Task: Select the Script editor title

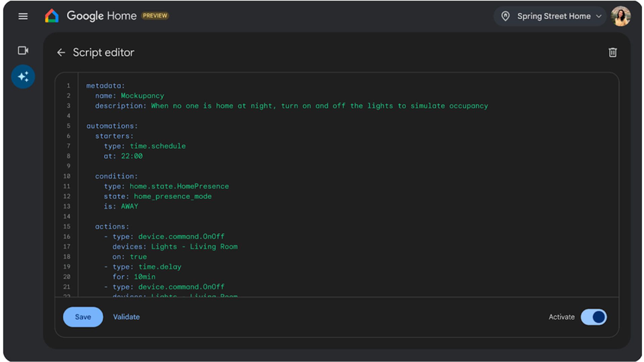Action: tap(104, 52)
